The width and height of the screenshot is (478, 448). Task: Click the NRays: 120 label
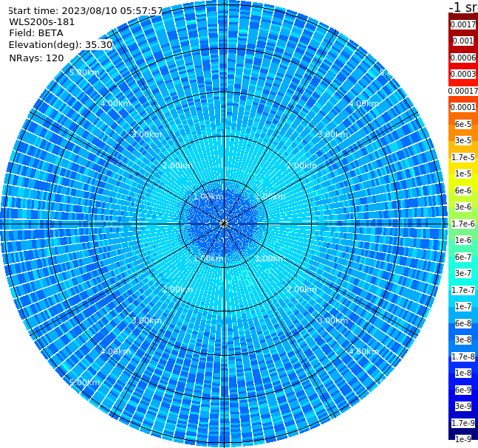(36, 58)
